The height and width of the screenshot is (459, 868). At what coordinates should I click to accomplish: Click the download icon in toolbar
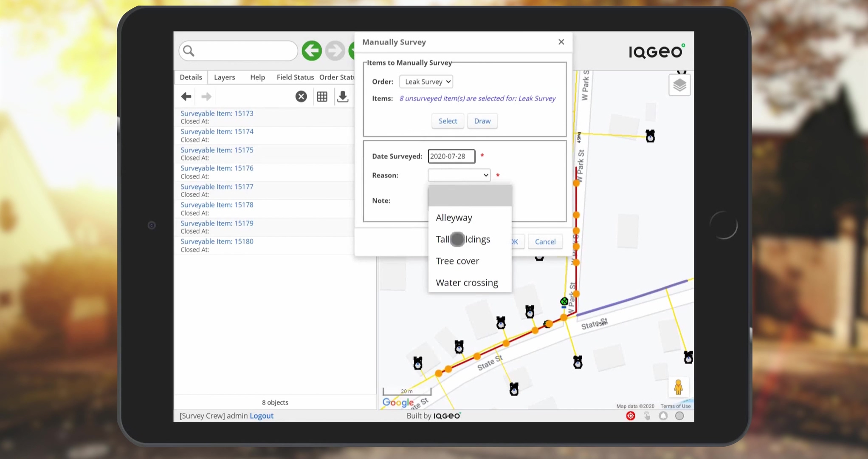tap(343, 96)
